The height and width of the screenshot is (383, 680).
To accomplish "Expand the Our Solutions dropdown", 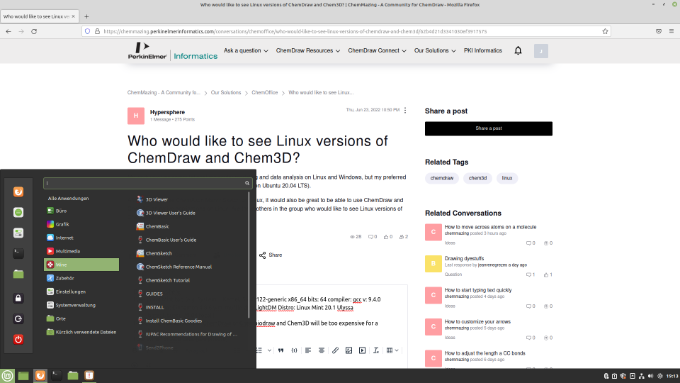I will pyautogui.click(x=435, y=51).
